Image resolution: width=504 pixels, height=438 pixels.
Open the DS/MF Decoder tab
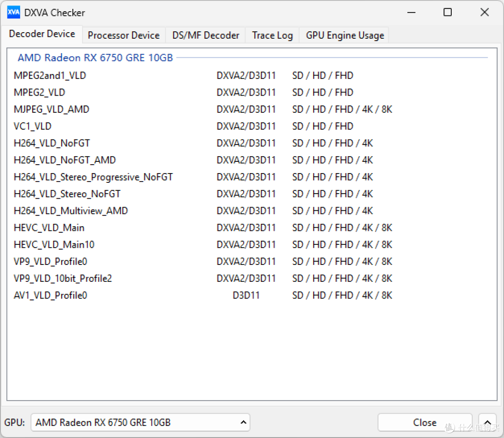[x=206, y=35]
